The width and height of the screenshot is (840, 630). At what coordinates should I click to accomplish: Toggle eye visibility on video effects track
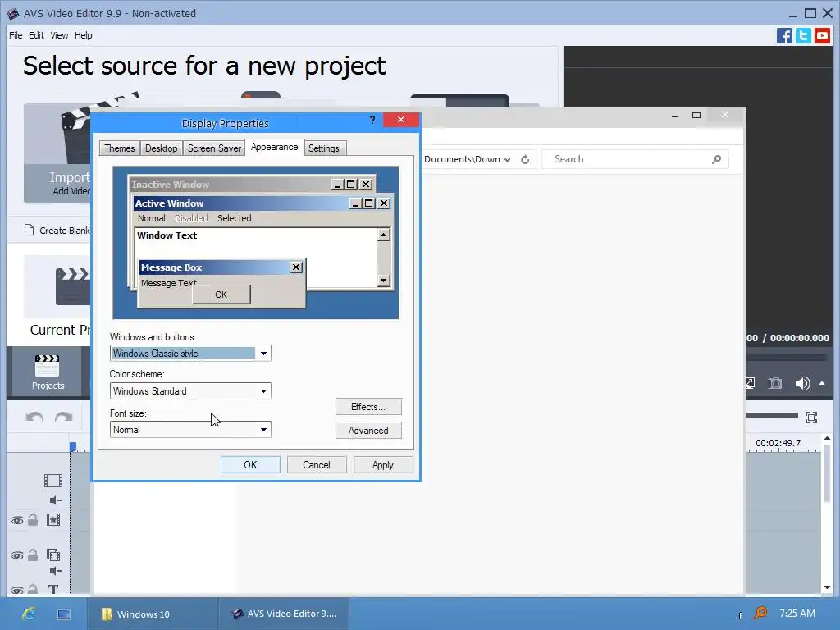pyautogui.click(x=17, y=521)
